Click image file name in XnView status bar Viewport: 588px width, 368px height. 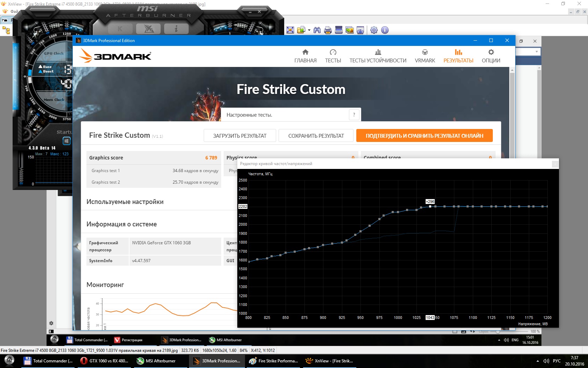[x=89, y=350]
